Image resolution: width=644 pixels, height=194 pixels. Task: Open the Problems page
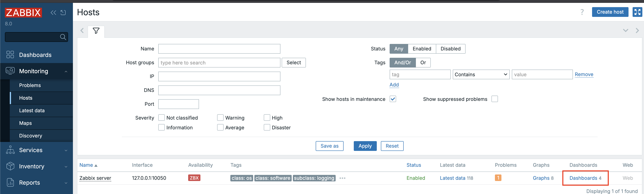click(x=30, y=85)
